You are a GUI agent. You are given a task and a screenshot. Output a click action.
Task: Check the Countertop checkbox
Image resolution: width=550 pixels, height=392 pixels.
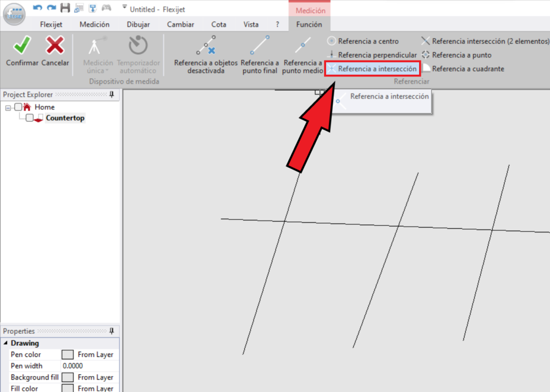(30, 118)
